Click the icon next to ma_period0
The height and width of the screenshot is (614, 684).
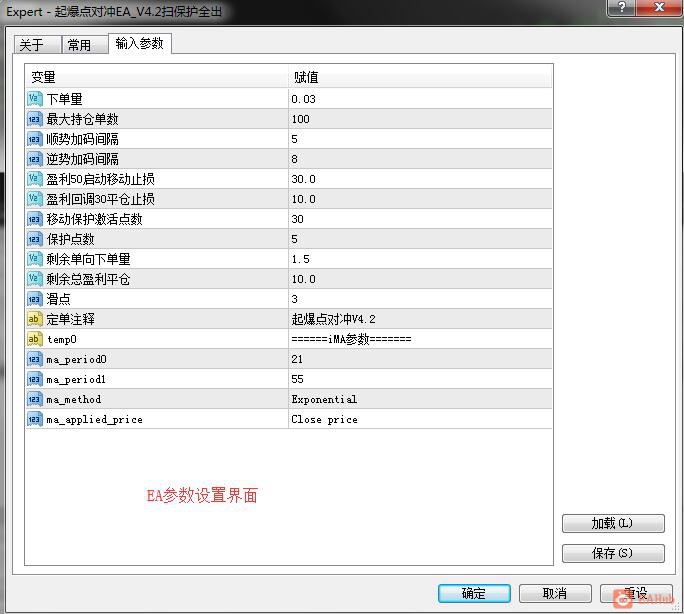pyautogui.click(x=34, y=359)
